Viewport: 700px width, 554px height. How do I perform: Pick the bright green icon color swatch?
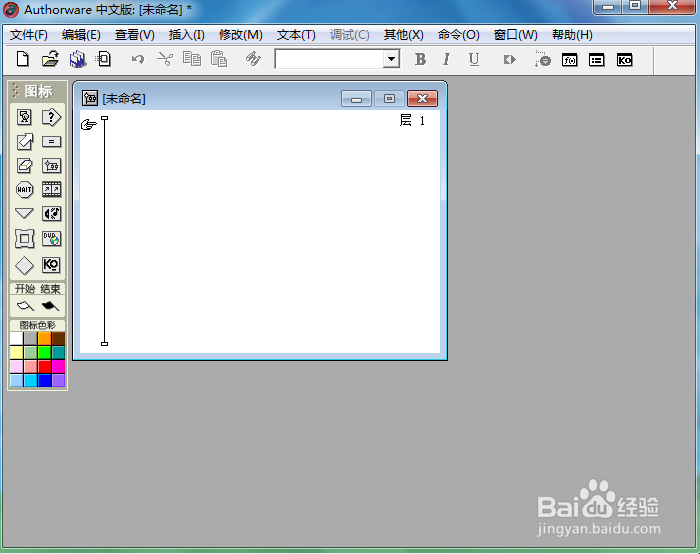[44, 353]
